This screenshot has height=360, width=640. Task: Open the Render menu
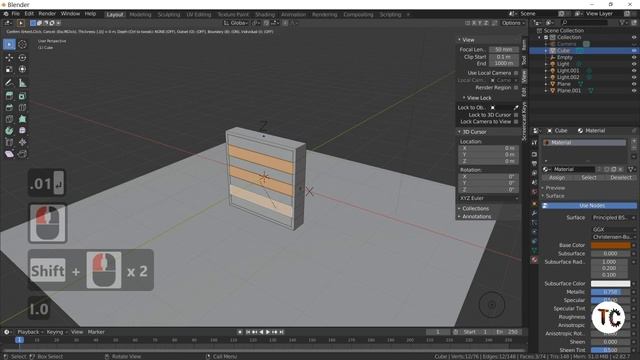(47, 13)
